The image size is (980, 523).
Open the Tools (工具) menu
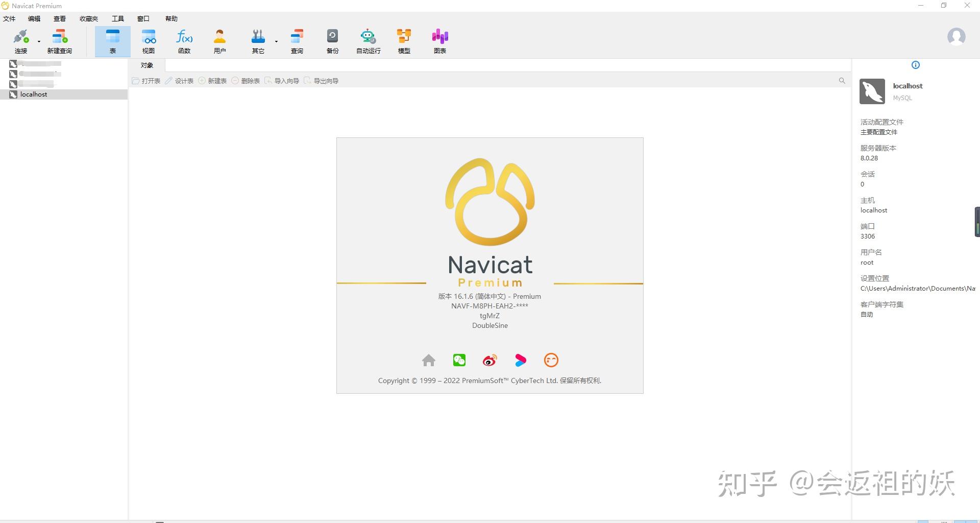tap(118, 18)
